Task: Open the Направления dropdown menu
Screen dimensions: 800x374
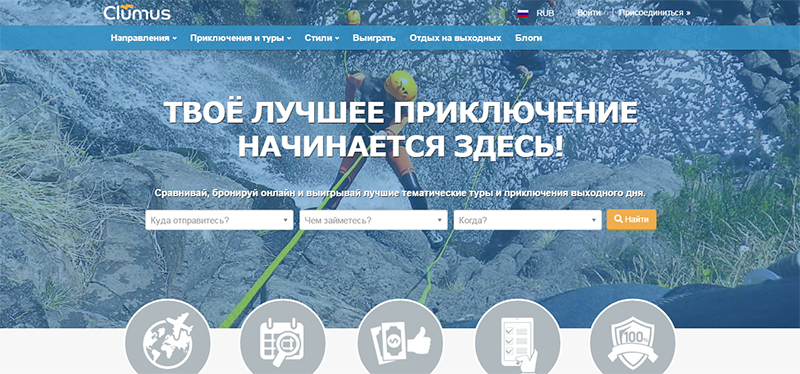Action: point(144,38)
